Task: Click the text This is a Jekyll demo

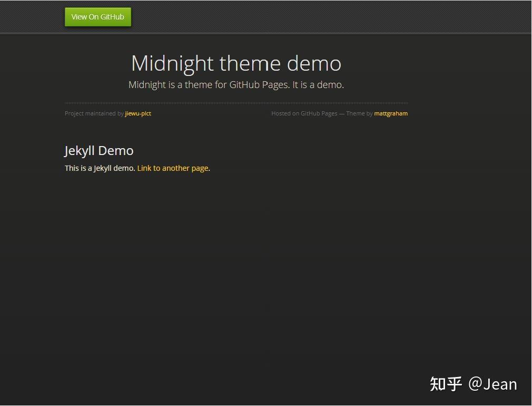Action: click(x=99, y=168)
